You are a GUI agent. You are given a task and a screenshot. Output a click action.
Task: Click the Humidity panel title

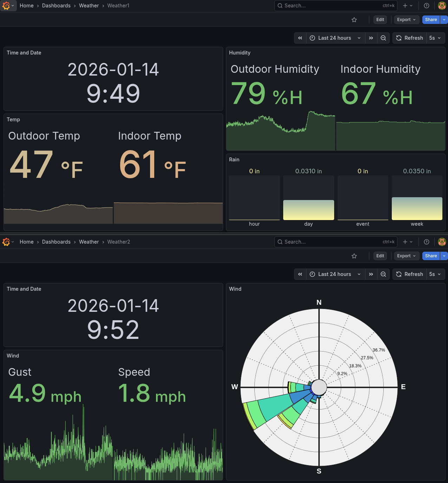[x=240, y=53]
